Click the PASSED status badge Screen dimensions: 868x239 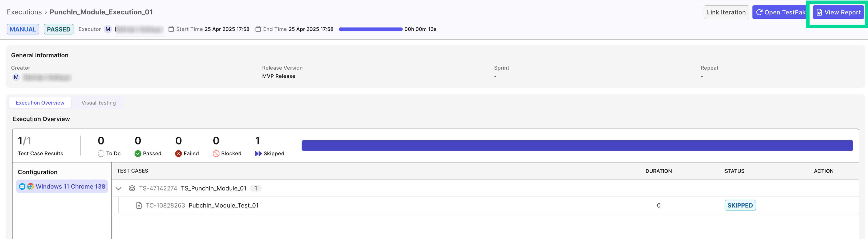[x=59, y=29]
